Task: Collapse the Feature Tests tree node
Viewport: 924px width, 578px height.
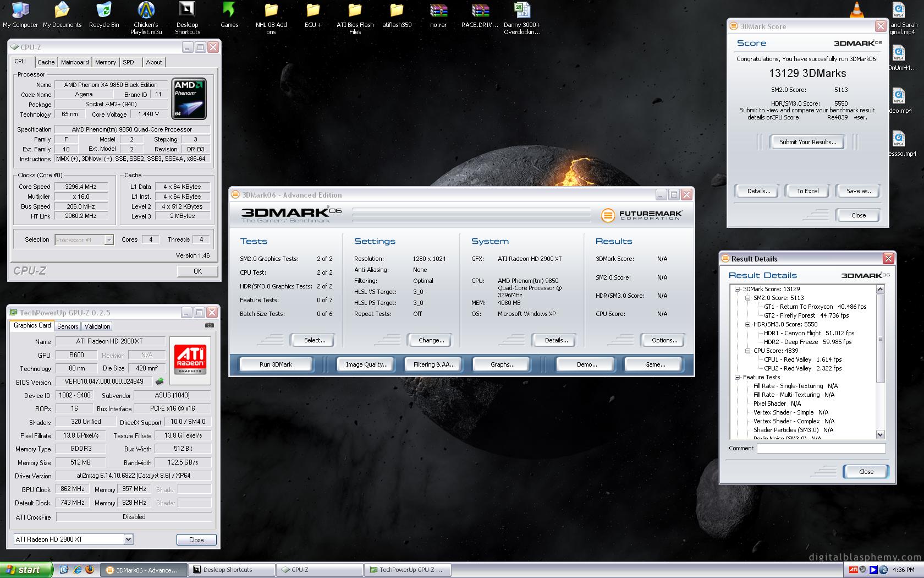Action: pyautogui.click(x=737, y=377)
